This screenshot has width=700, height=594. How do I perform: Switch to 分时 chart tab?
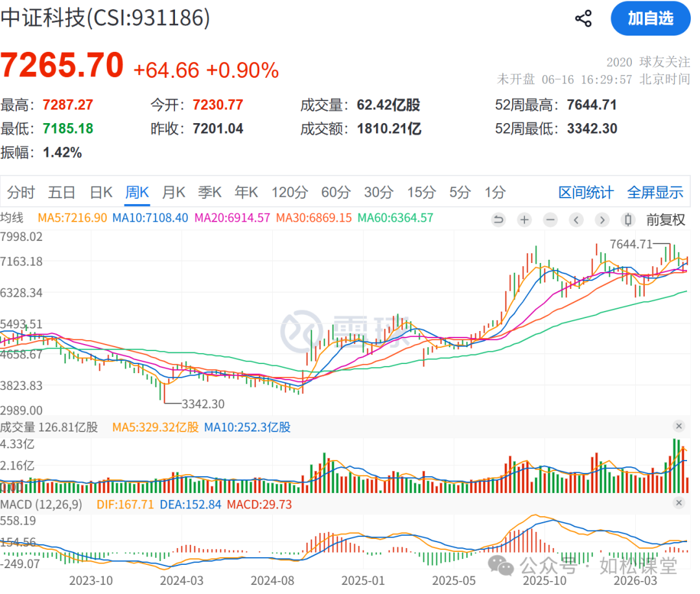click(21, 192)
